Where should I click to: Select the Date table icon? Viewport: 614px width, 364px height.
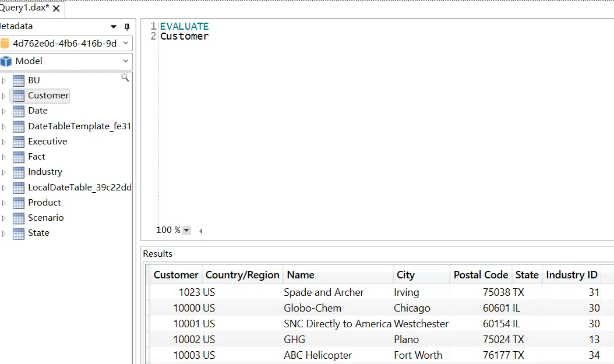tap(19, 111)
